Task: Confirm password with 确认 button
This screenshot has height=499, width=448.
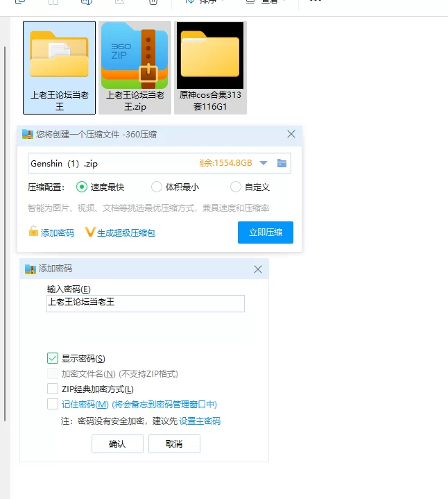Action: [117, 443]
